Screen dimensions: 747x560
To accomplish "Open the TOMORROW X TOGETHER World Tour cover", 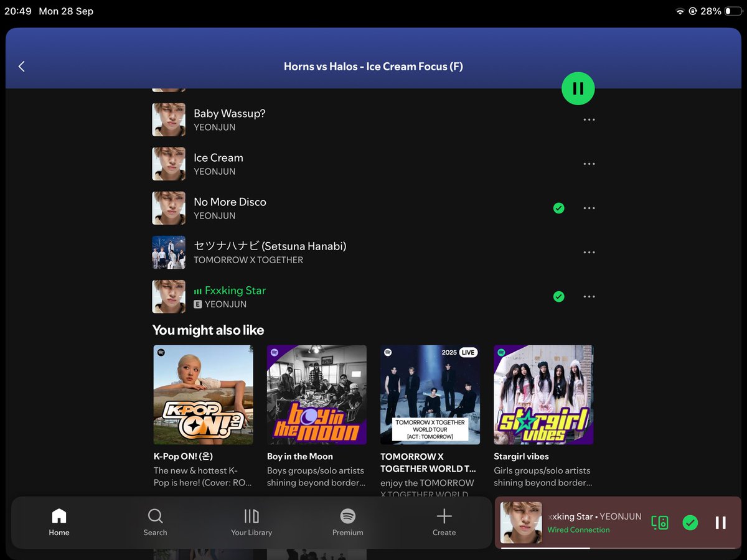I will click(430, 395).
